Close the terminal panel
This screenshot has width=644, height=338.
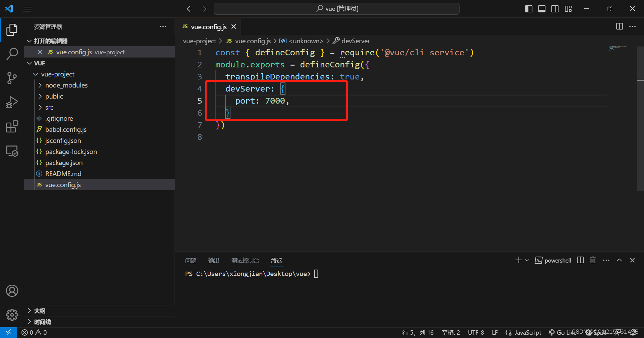click(x=632, y=260)
